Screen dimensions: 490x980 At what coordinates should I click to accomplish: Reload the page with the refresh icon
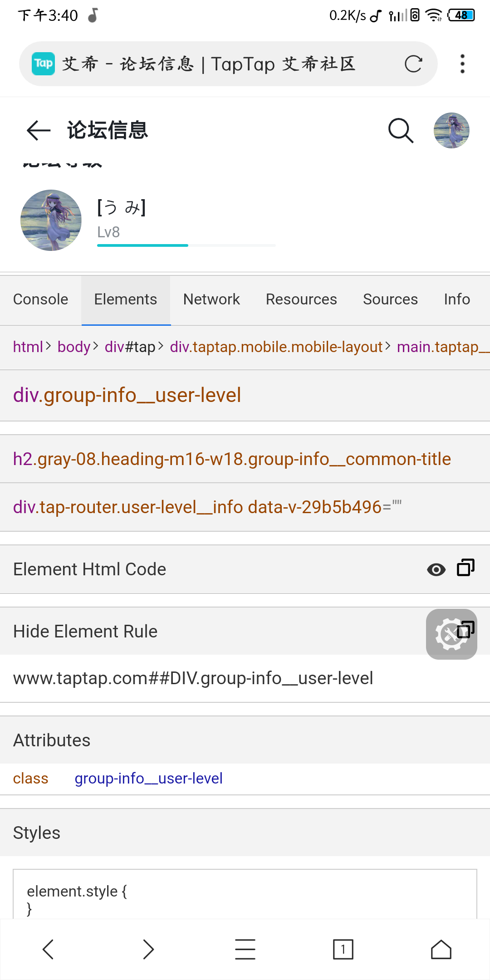[x=413, y=64]
